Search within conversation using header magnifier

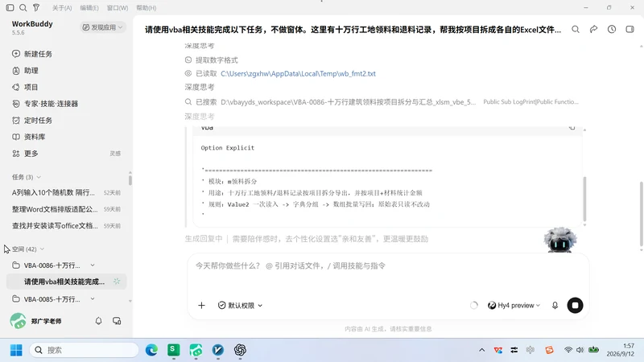576,29
